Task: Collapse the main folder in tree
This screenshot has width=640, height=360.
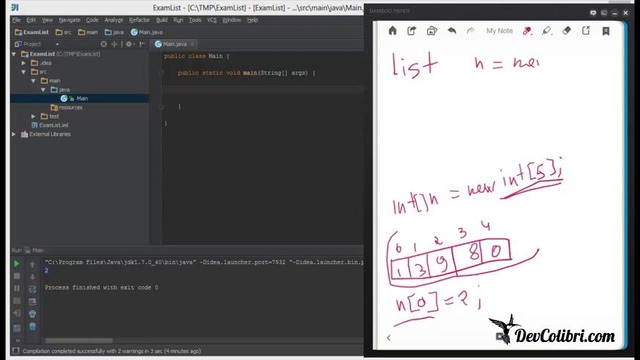Action: 33,81
